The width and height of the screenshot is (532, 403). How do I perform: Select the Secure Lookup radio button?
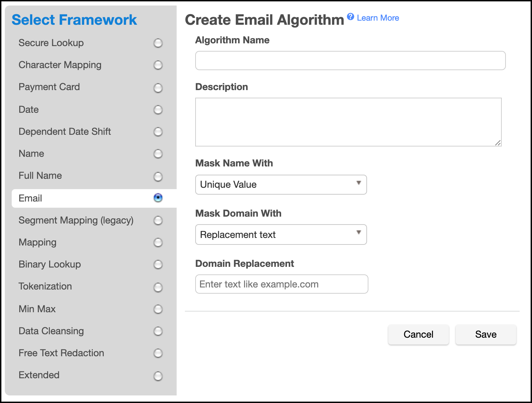pos(158,43)
